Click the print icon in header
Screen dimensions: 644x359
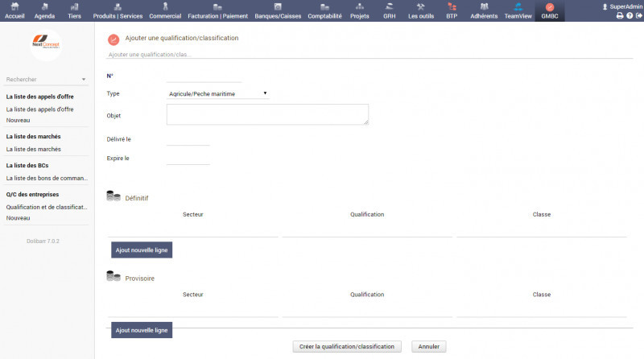620,15
